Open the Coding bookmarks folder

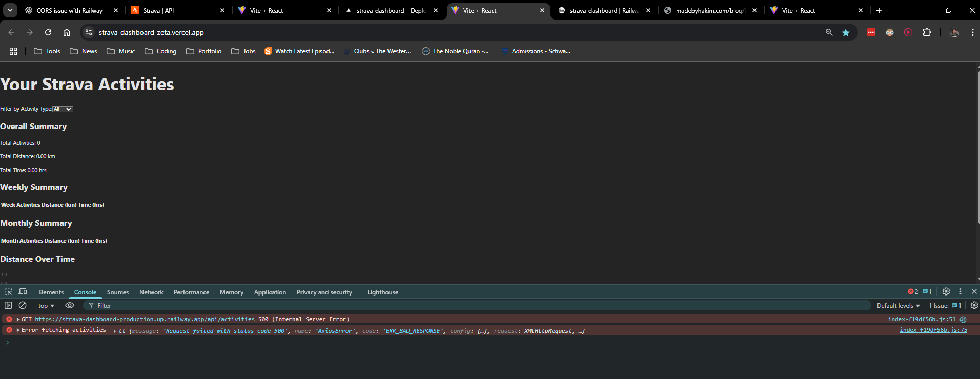160,51
